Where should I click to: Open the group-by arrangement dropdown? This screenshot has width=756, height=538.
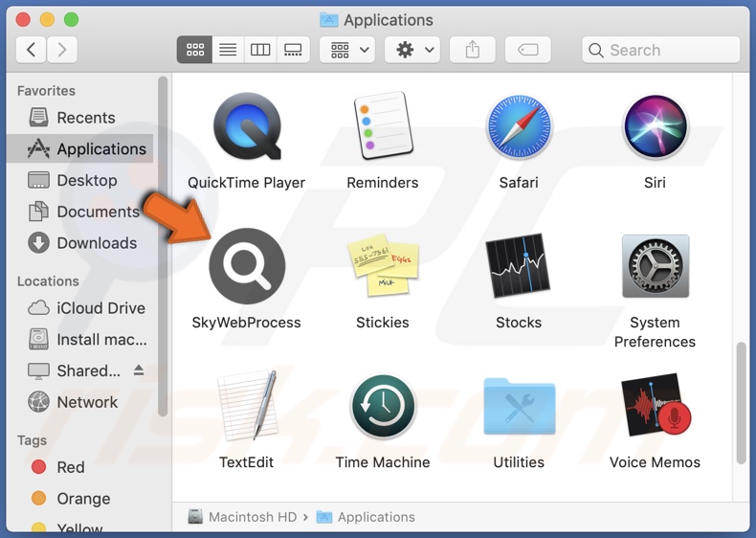coord(349,50)
